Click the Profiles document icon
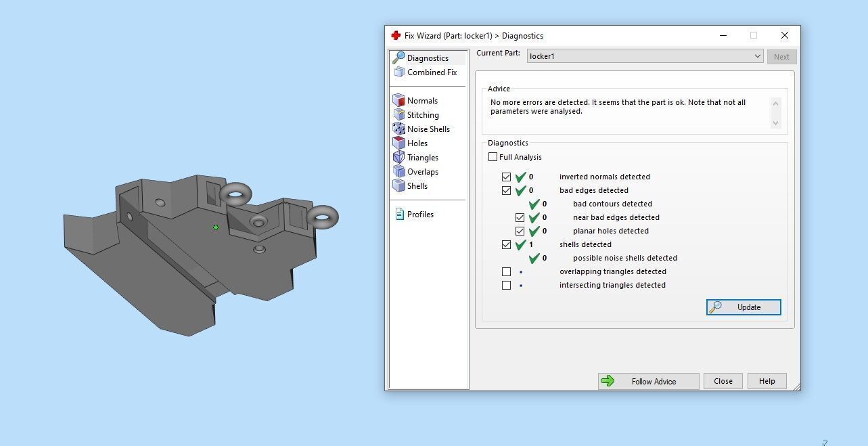The image size is (868, 446). click(399, 214)
